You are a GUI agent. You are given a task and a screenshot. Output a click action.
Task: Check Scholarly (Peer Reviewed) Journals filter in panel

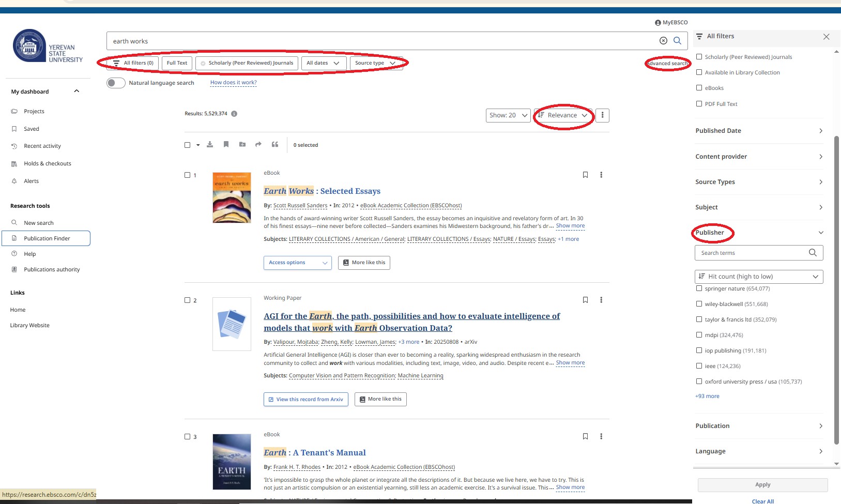699,57
